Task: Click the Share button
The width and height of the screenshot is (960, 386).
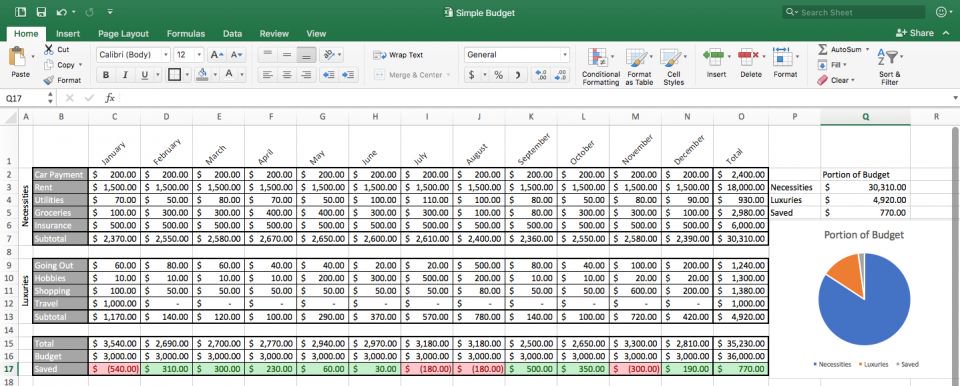Action: click(x=915, y=33)
